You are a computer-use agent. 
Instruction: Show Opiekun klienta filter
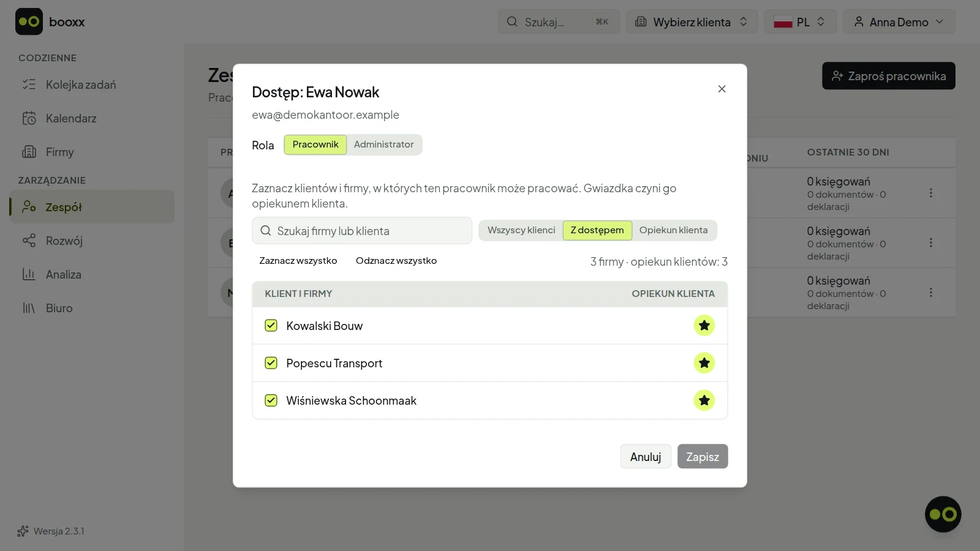[x=673, y=230]
